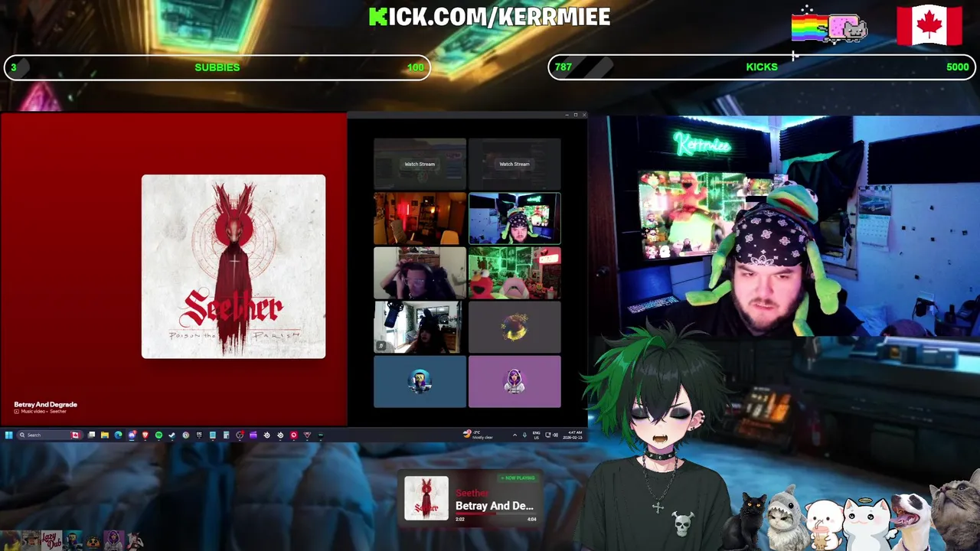Select the tile of person adjusting headphones
This screenshot has width=980, height=551.
[420, 272]
